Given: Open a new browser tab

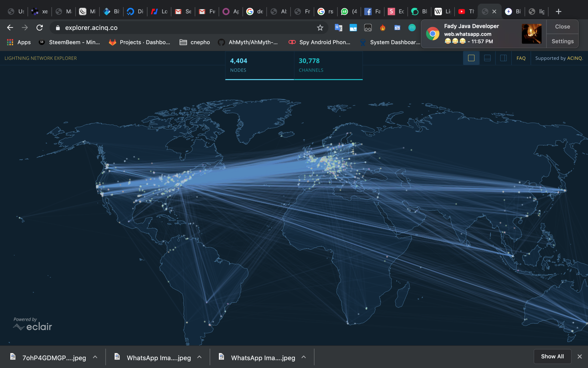Looking at the screenshot, I should coord(558,11).
